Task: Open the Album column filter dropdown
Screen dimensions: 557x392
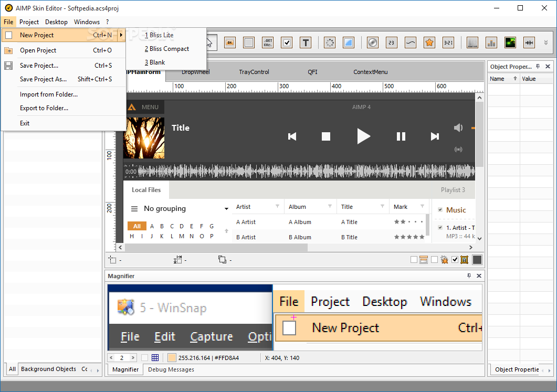Action: (x=330, y=206)
